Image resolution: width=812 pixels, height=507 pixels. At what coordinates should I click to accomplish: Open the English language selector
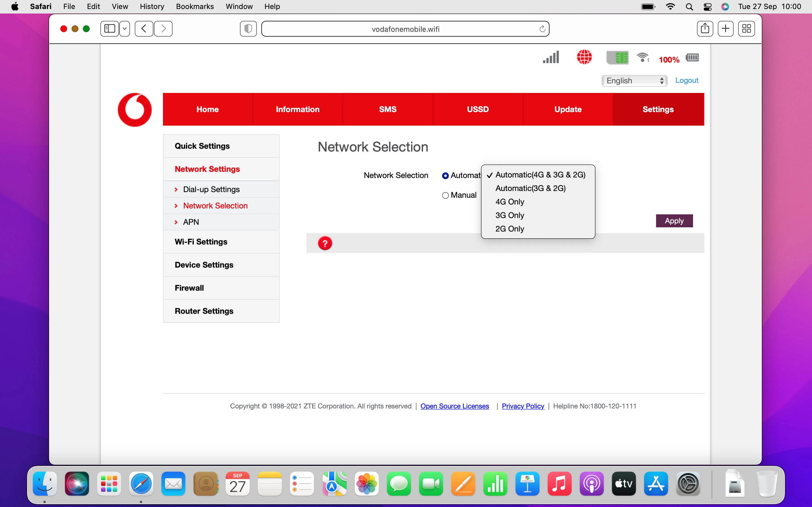tap(634, 81)
